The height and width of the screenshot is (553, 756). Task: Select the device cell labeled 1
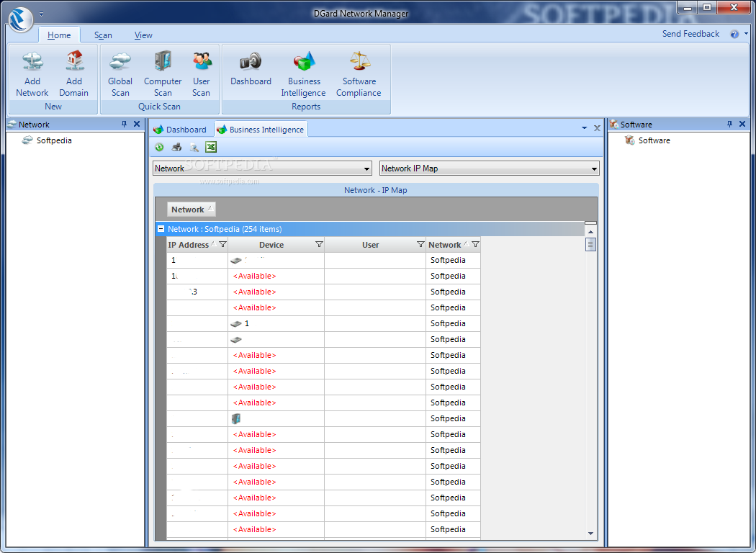click(276, 323)
